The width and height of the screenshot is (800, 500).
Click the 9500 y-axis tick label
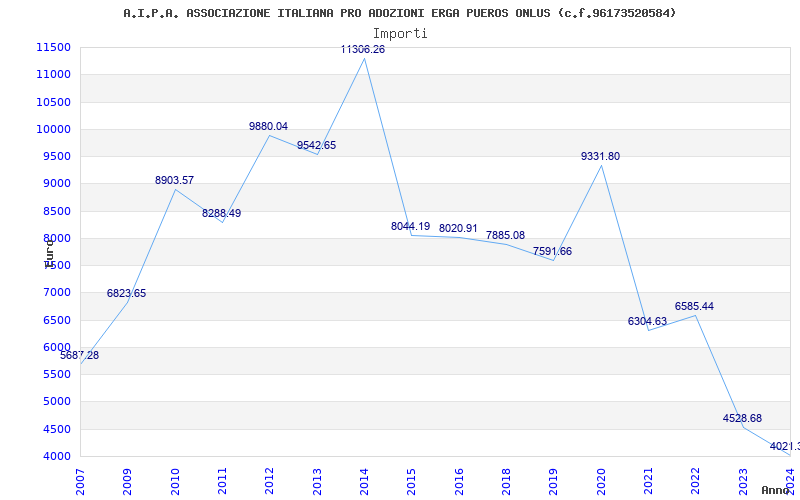pos(56,157)
